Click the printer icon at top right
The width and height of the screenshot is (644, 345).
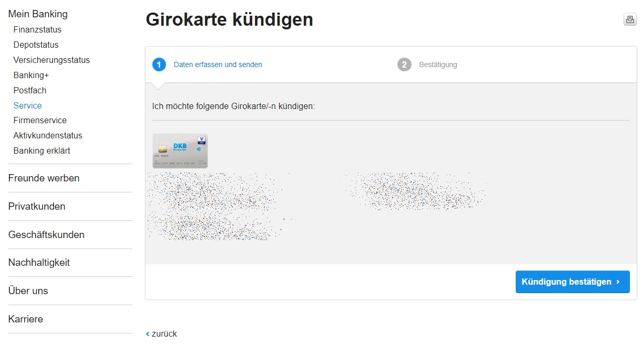coord(629,20)
